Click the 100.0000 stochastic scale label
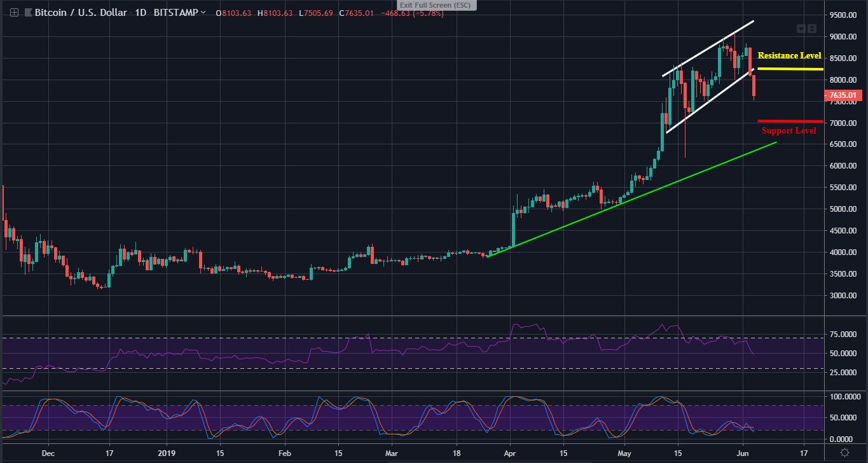This screenshot has width=868, height=463. [844, 396]
